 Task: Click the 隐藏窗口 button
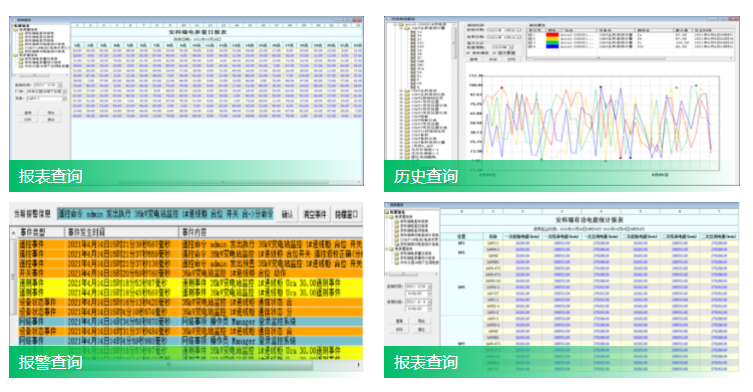click(346, 214)
